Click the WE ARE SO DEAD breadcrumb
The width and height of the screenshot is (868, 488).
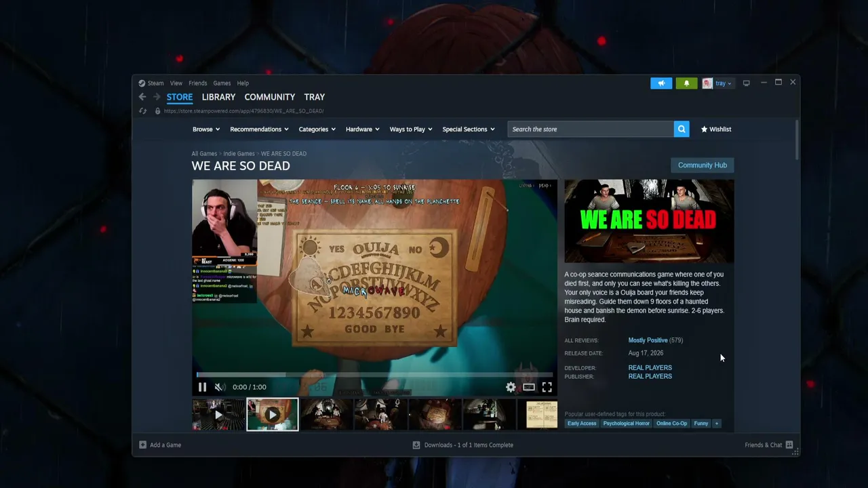283,154
